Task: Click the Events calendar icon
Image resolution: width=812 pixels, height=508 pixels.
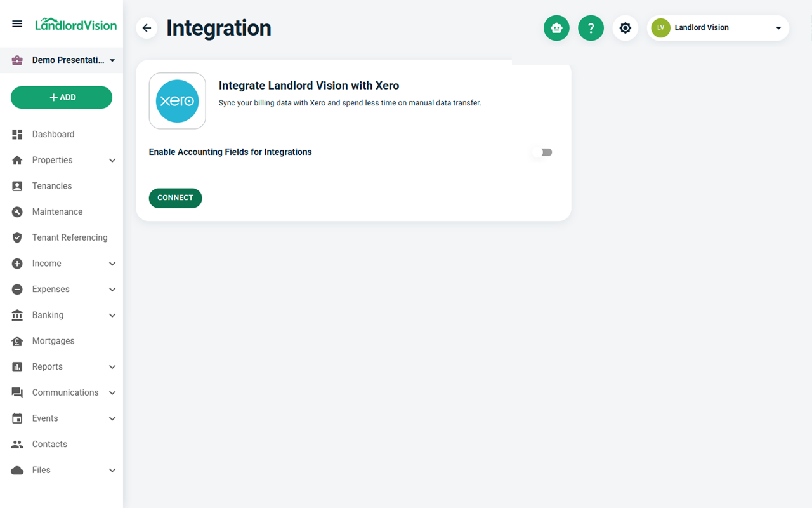Action: click(17, 418)
